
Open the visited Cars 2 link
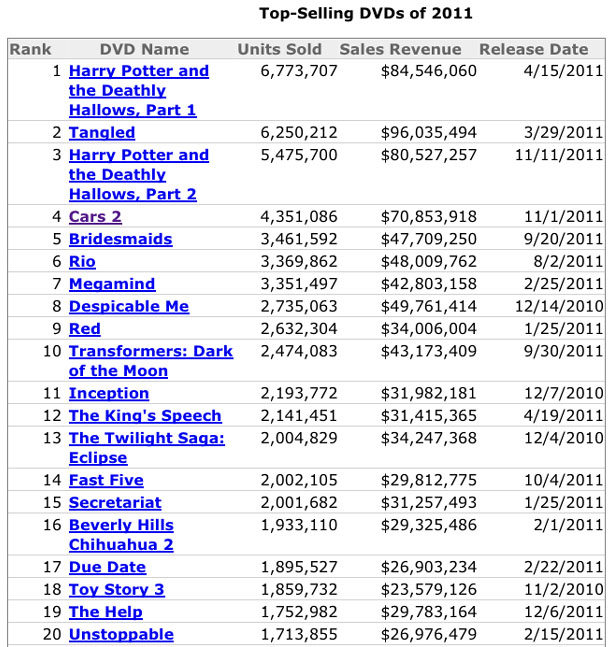coord(95,217)
